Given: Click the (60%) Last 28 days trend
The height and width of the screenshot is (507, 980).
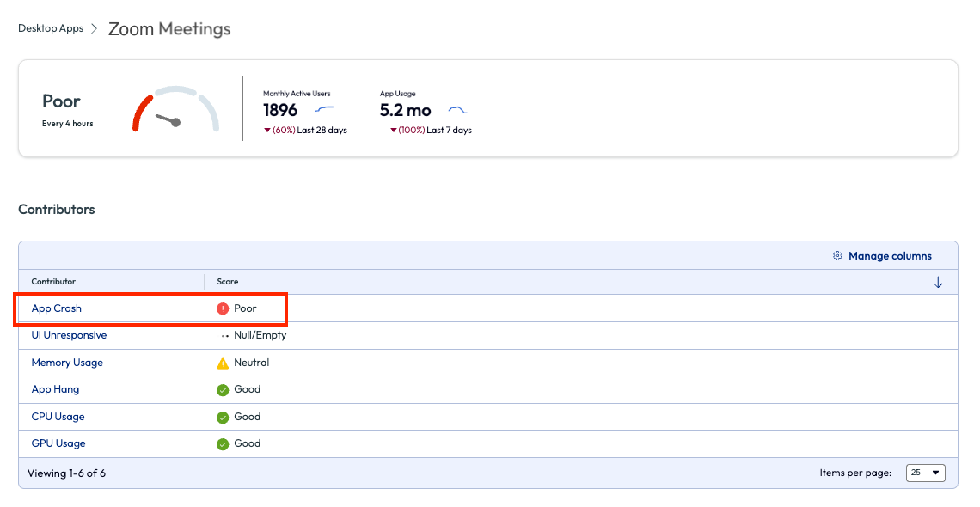Looking at the screenshot, I should tap(306, 130).
